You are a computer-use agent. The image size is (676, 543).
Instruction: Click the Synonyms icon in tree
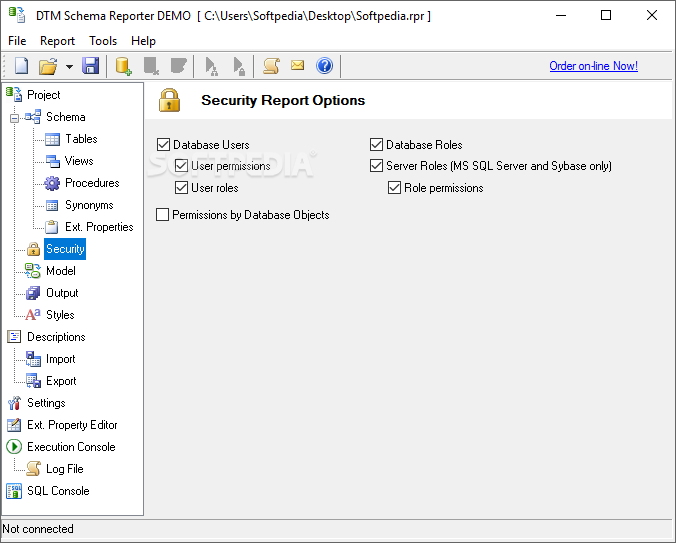point(52,206)
